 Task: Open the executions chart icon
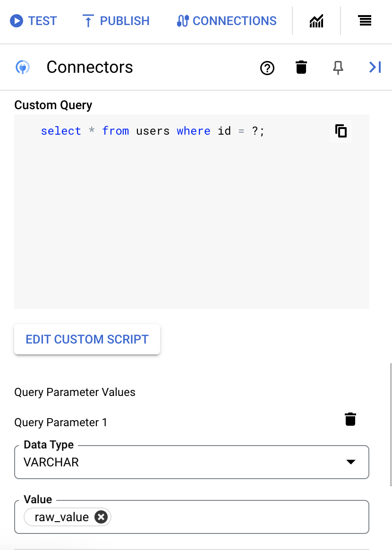pyautogui.click(x=316, y=21)
